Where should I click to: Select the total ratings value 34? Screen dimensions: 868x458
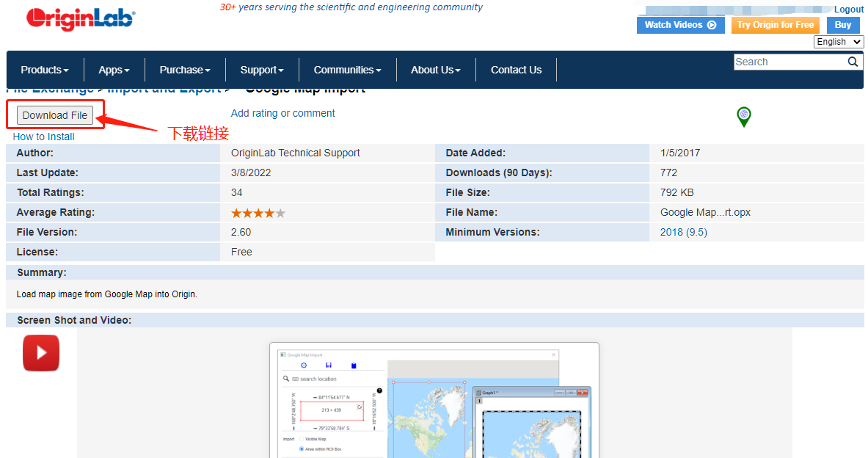(236, 192)
